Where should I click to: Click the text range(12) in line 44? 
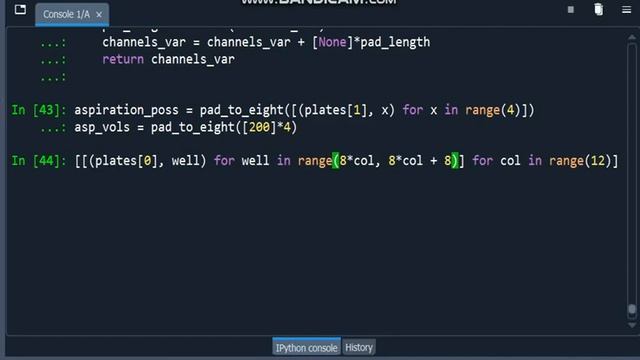click(x=580, y=161)
